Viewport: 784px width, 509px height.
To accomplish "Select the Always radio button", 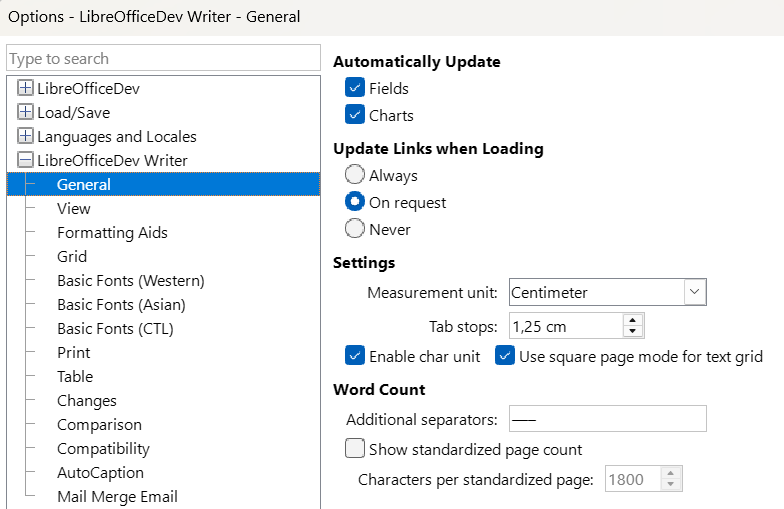I will point(355,175).
